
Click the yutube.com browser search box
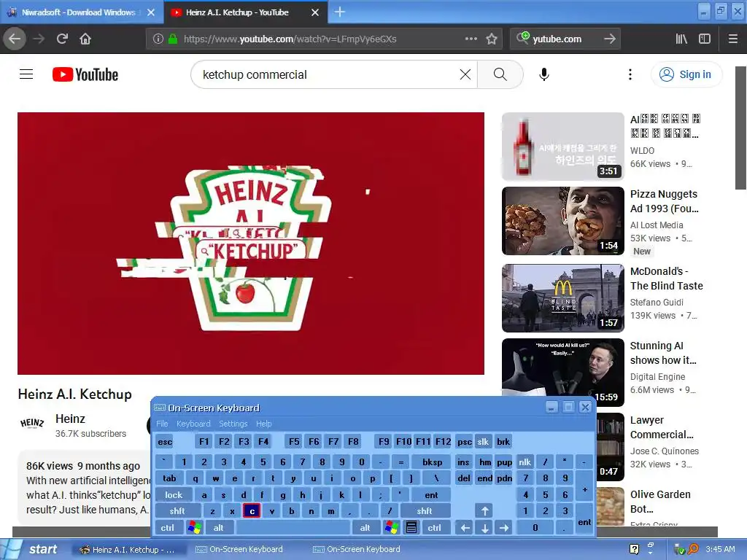[x=566, y=39]
